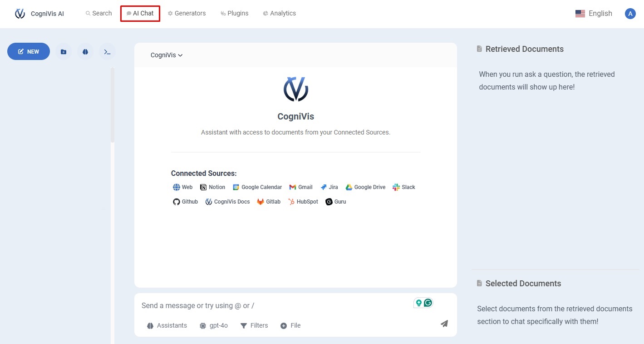Screen dimensions: 644x344
Task: Click into the Send a message input field
Action: pyautogui.click(x=272, y=306)
